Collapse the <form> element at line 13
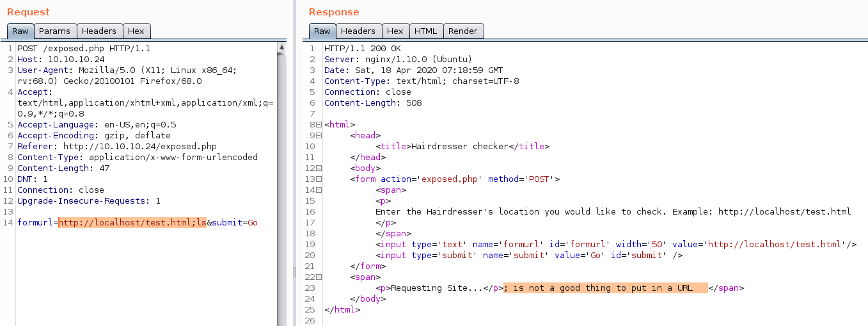The image size is (868, 326). [318, 179]
